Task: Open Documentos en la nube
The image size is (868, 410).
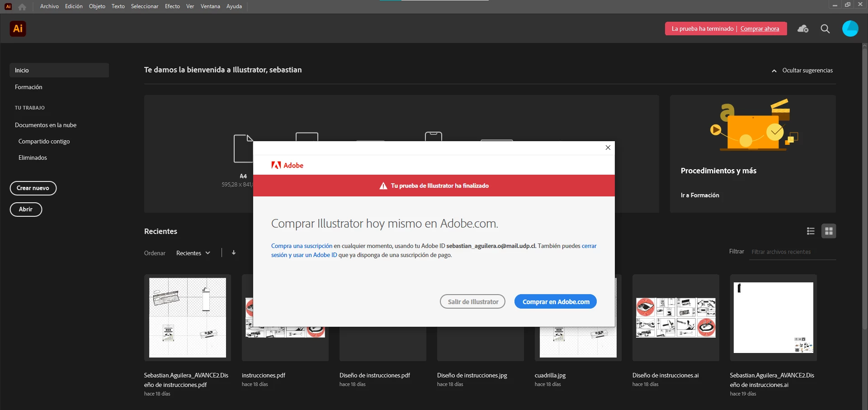Action: point(46,125)
